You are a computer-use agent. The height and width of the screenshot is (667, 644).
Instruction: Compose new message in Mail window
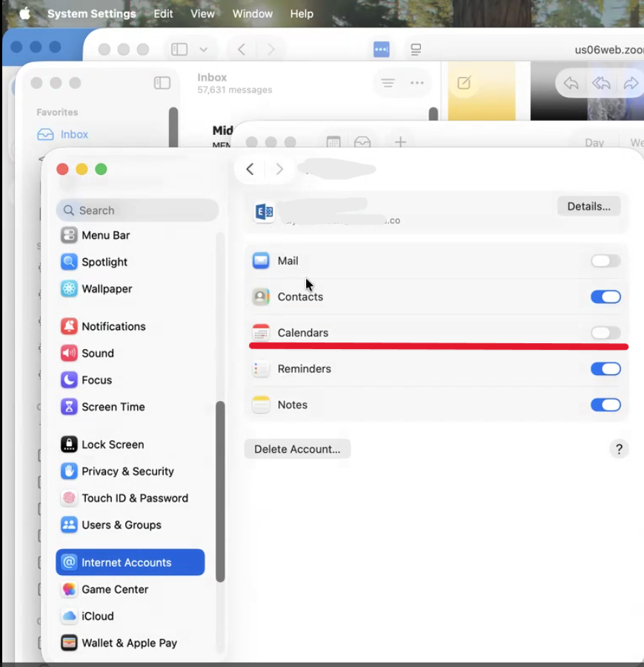tap(464, 82)
